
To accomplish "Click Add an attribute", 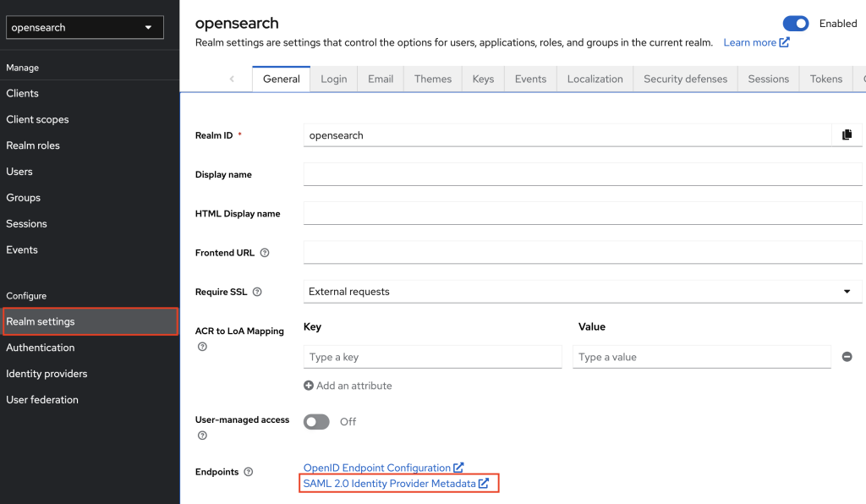I will click(348, 386).
